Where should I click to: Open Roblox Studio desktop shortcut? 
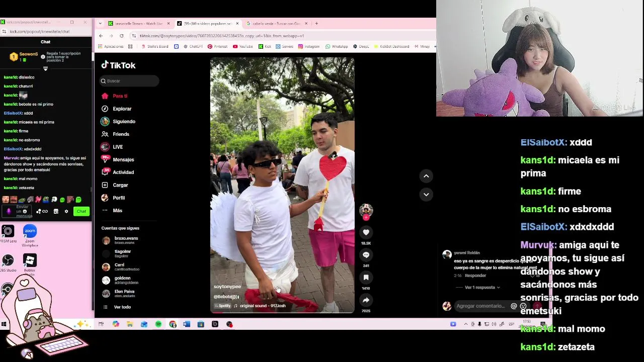pyautogui.click(x=30, y=264)
